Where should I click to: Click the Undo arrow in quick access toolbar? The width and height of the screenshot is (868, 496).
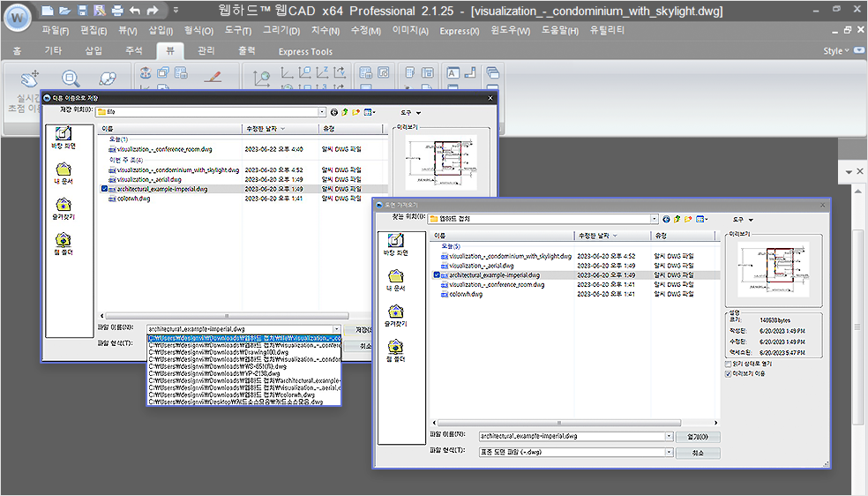134,11
